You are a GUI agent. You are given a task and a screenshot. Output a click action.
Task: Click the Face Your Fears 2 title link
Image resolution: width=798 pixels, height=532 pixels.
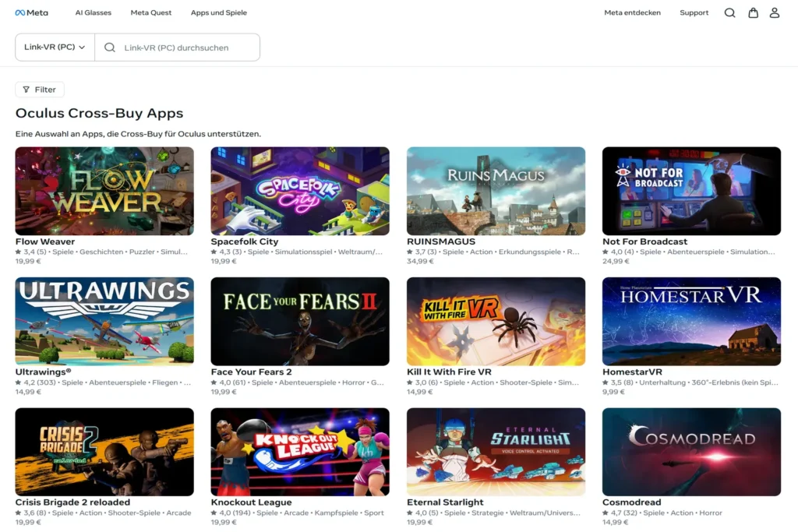coord(252,372)
